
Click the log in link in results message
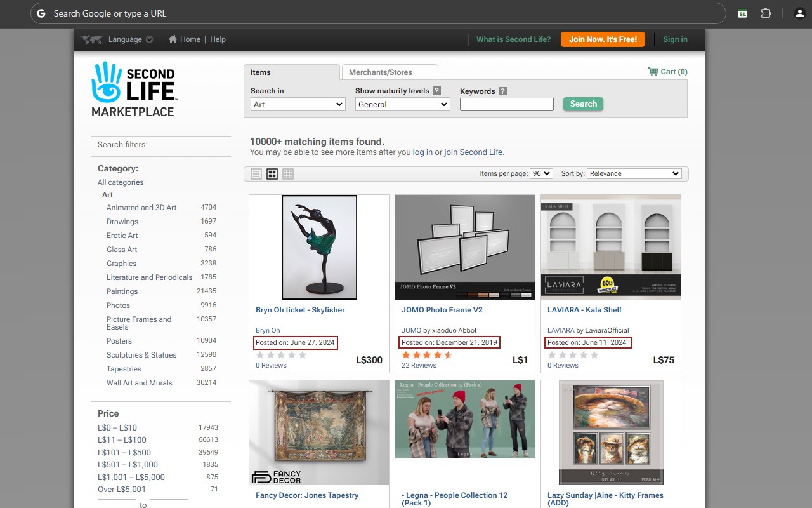coord(422,152)
